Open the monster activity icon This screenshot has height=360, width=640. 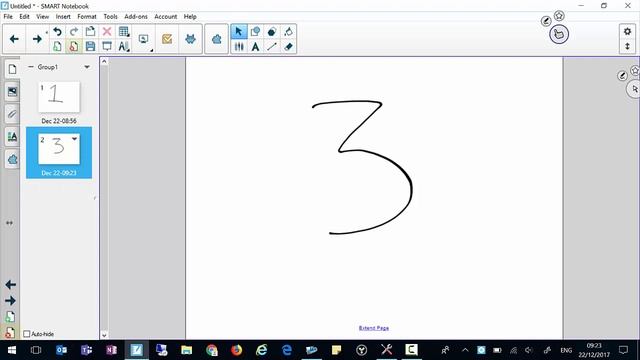pos(191,39)
